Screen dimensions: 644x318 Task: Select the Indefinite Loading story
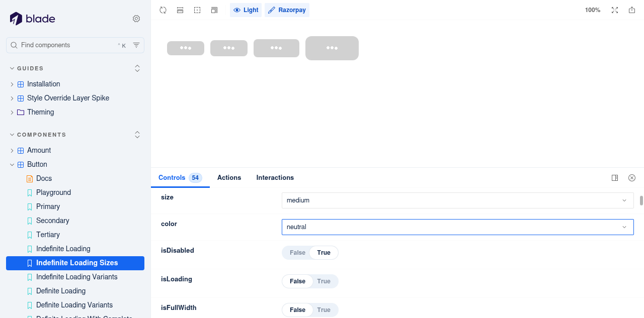[63, 249]
